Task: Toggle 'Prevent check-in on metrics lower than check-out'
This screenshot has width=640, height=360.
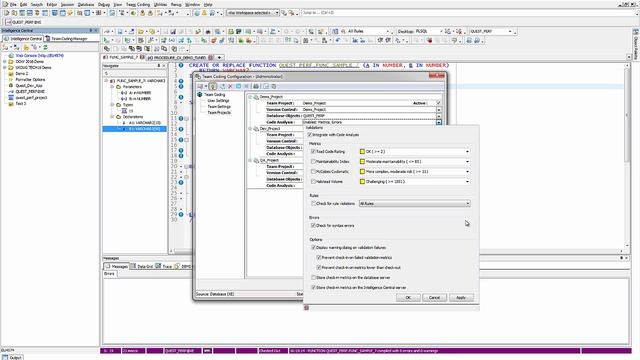Action: tap(319, 268)
